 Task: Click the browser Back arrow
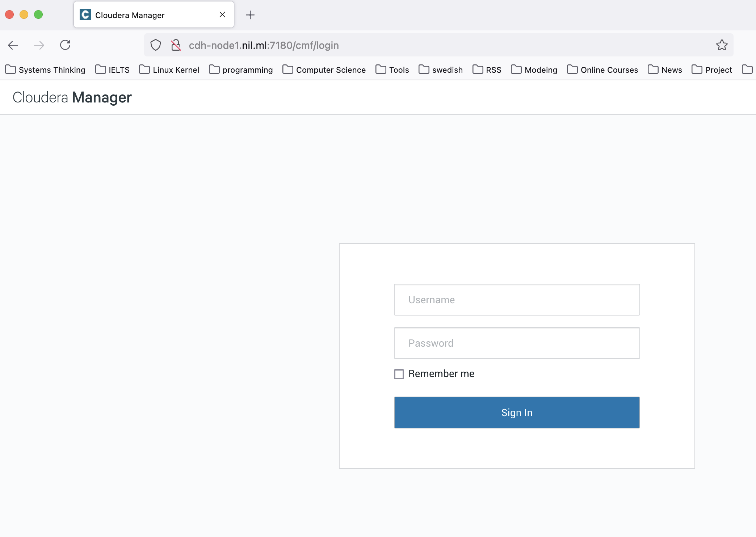pyautogui.click(x=13, y=45)
